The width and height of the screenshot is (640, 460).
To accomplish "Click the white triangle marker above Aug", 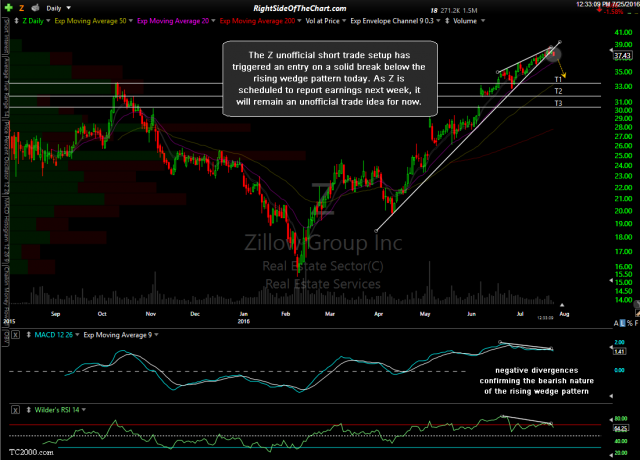I will pyautogui.click(x=562, y=305).
